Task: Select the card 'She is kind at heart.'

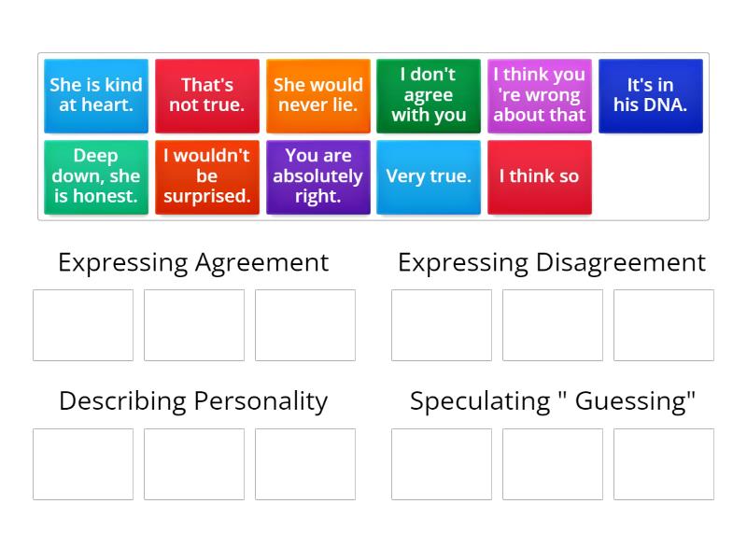Action: 95,95
